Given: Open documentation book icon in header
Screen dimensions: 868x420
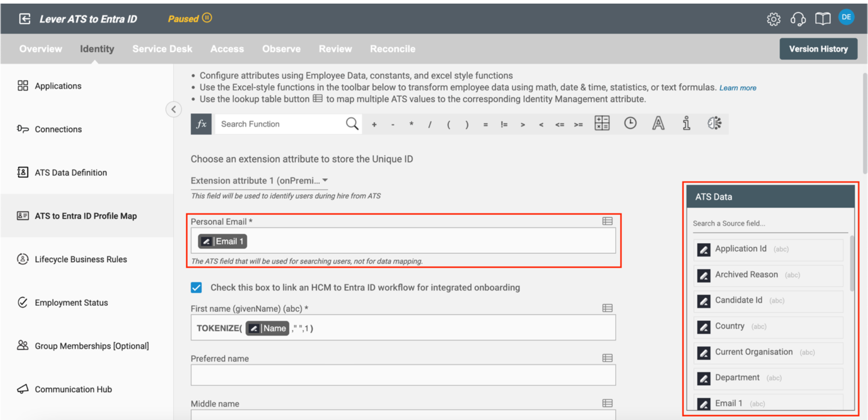Looking at the screenshot, I should [x=822, y=19].
